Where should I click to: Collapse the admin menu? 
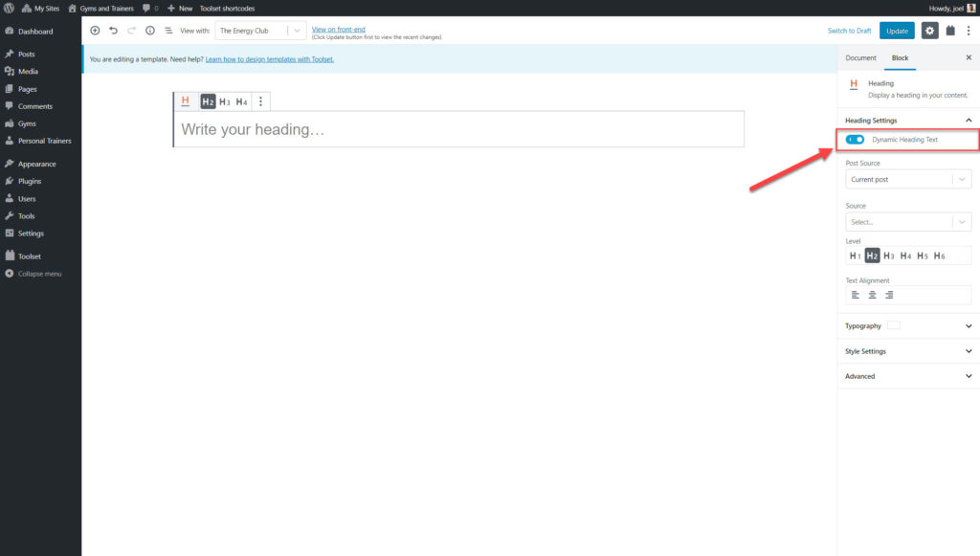click(x=39, y=274)
